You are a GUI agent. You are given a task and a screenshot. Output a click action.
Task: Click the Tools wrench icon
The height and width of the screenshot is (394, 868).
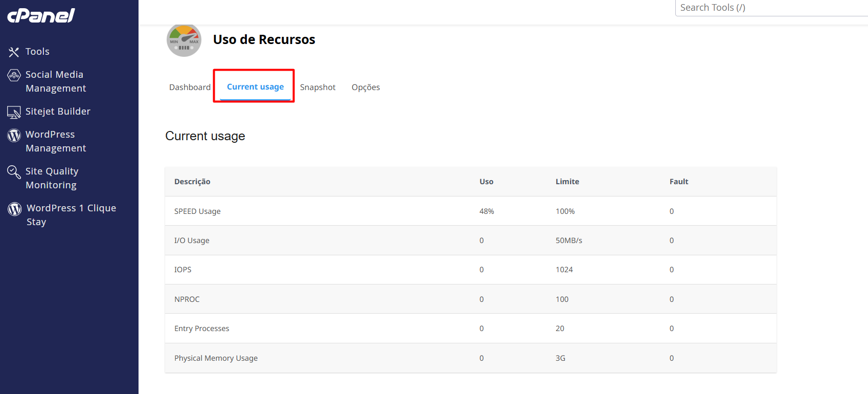tap(14, 52)
